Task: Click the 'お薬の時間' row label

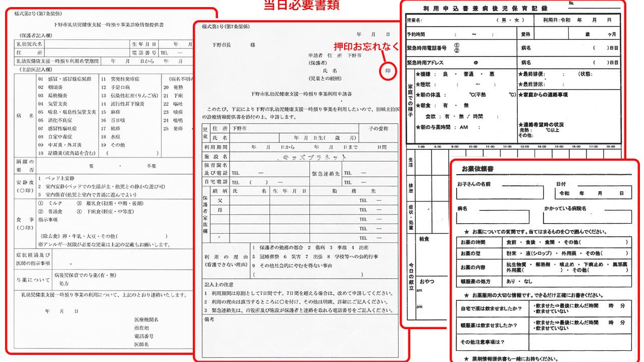Action: pos(472,242)
